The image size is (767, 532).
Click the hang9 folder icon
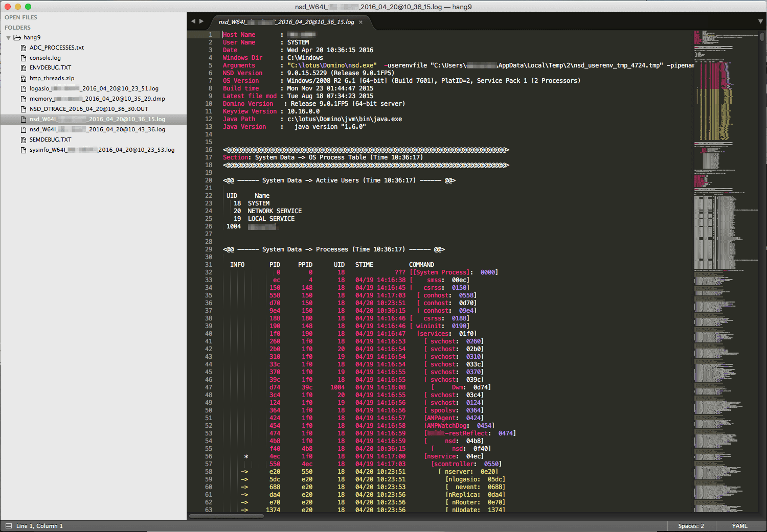click(x=17, y=37)
